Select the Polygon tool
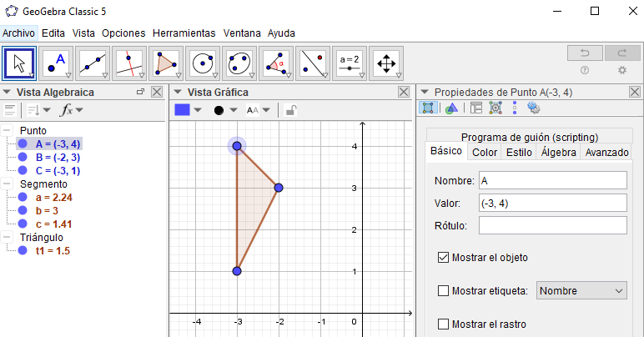 click(x=166, y=63)
